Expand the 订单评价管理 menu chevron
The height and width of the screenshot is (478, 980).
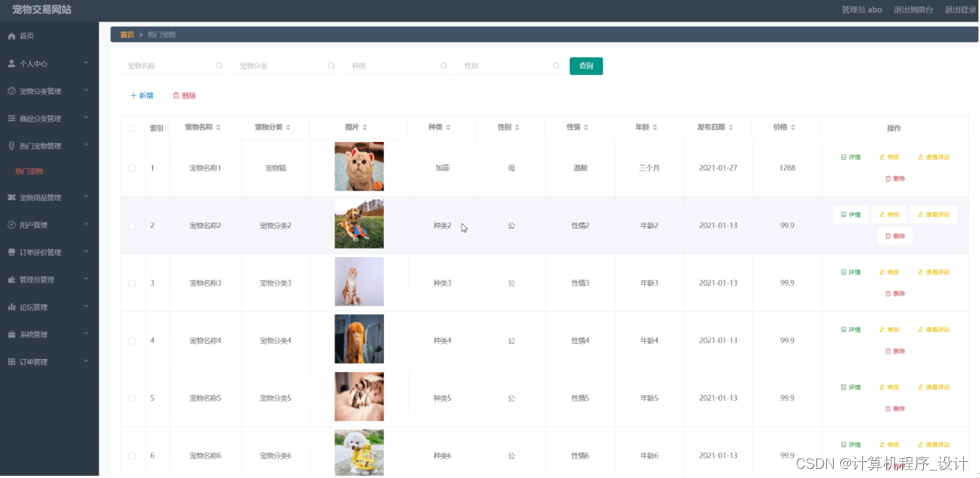pyautogui.click(x=86, y=252)
